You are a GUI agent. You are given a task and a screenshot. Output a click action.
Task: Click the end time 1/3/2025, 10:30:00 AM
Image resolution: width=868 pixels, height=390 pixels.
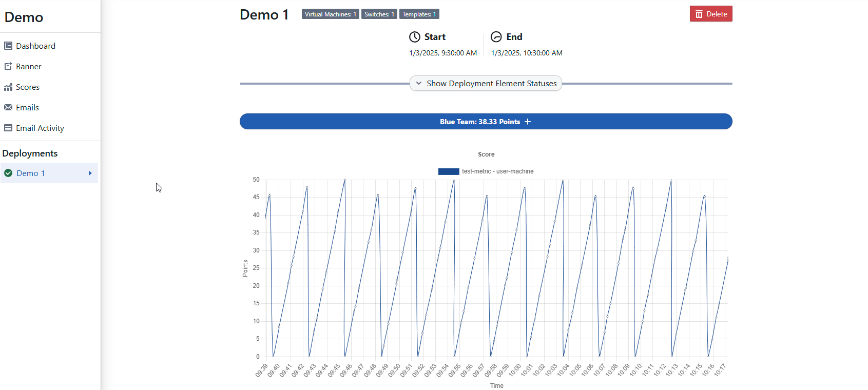tap(527, 53)
